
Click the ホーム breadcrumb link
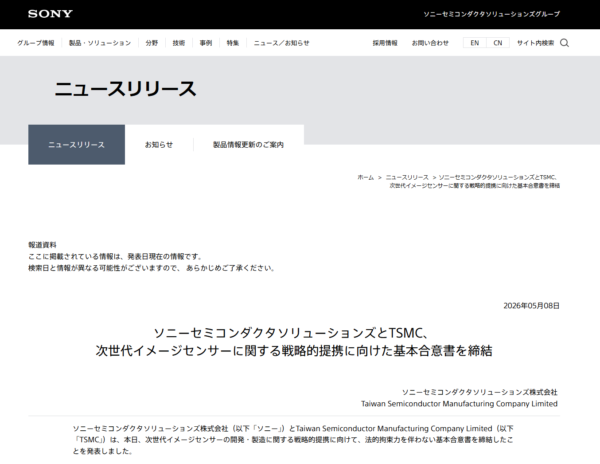(365, 177)
